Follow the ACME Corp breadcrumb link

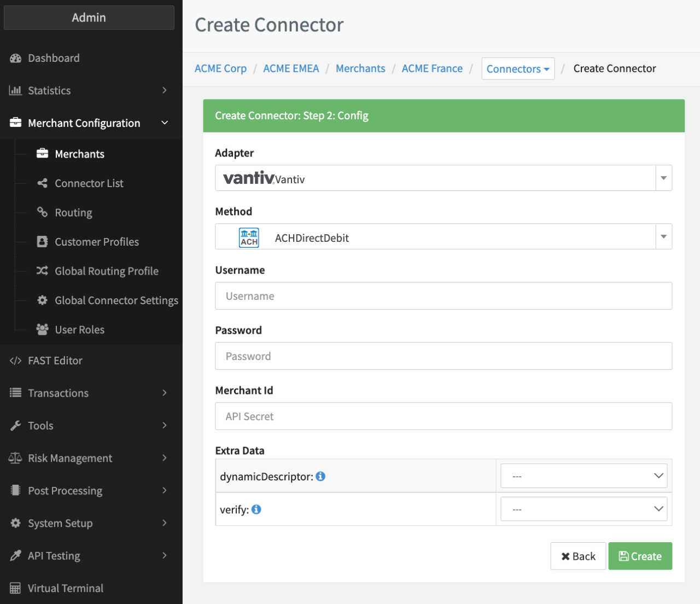220,68
